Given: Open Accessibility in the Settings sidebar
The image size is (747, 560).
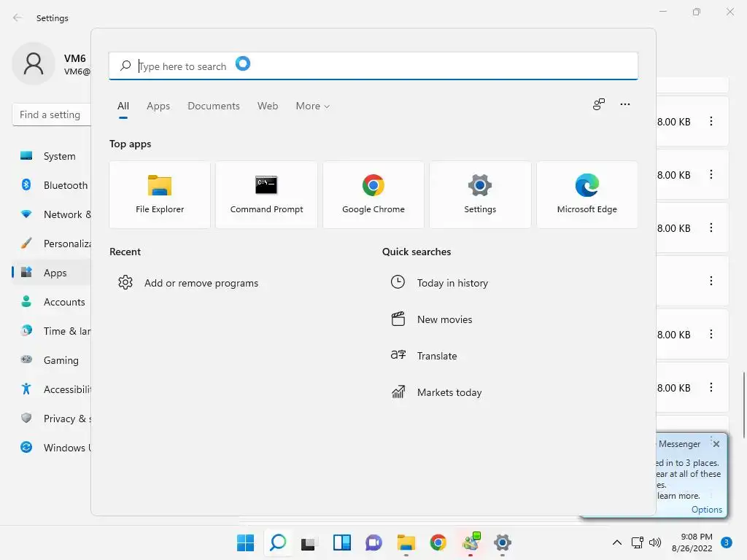Looking at the screenshot, I should pyautogui.click(x=52, y=389).
